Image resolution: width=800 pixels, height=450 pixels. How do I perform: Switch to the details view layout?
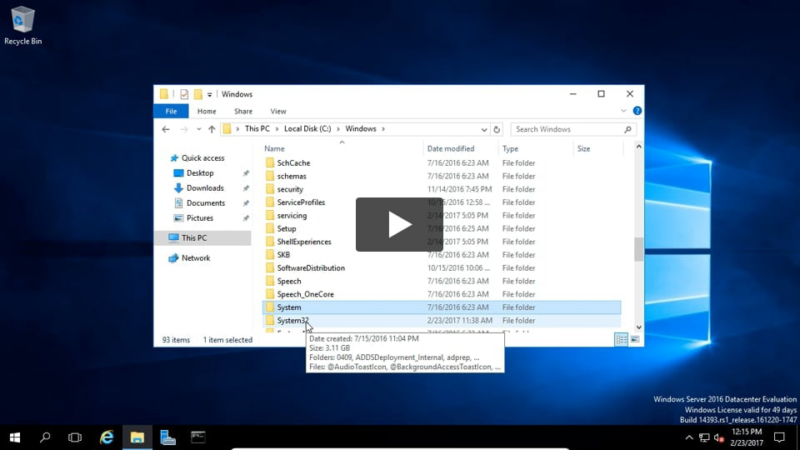621,340
